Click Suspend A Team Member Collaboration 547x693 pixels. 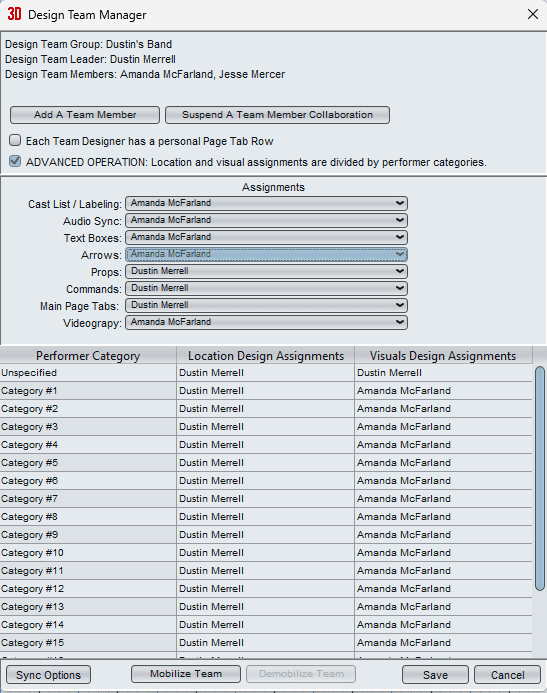277,115
